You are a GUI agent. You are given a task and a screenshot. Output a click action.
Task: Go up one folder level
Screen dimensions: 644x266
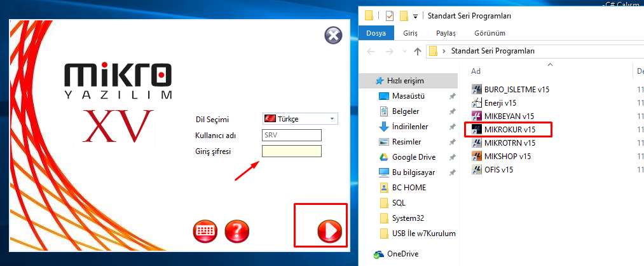pyautogui.click(x=418, y=52)
